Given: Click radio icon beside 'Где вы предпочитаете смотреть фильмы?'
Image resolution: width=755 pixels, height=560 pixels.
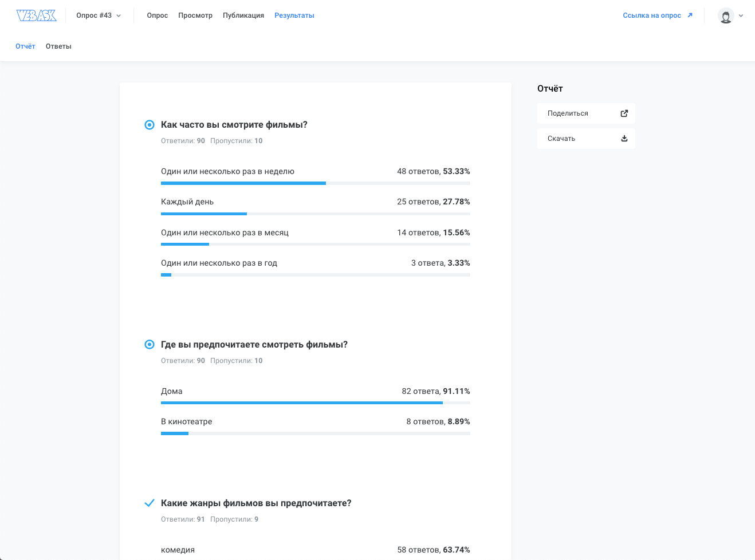Looking at the screenshot, I should [150, 345].
